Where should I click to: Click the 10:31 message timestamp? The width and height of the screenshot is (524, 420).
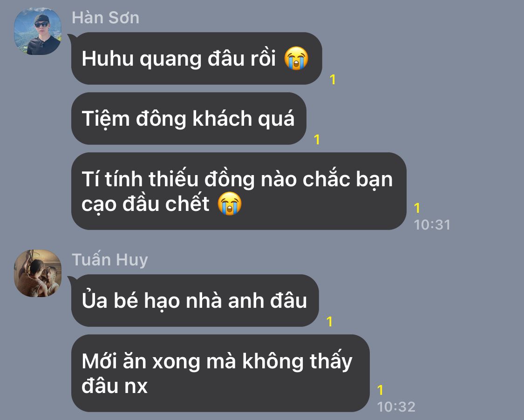(x=432, y=225)
